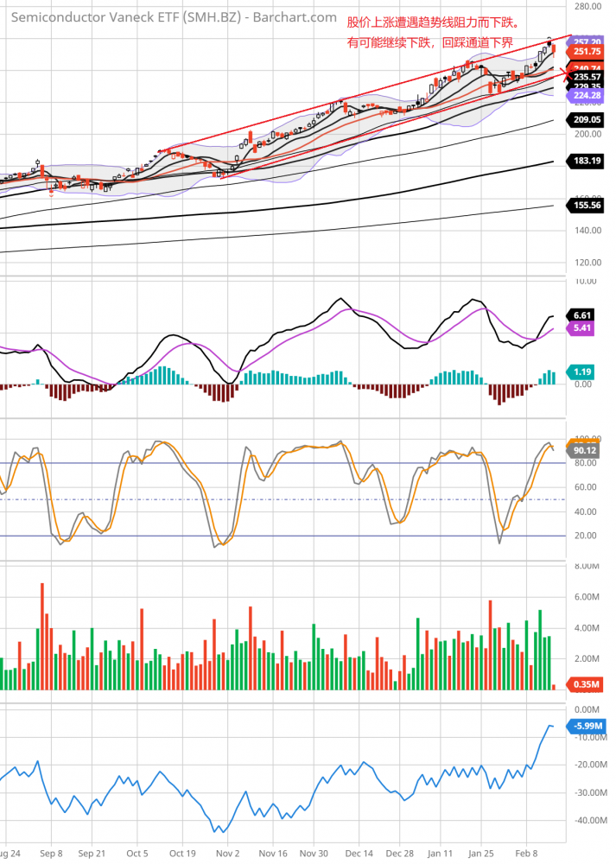Viewport: 616px width, 864px height.
Task: Click the 155.56 moving average label
Action: [x=587, y=205]
